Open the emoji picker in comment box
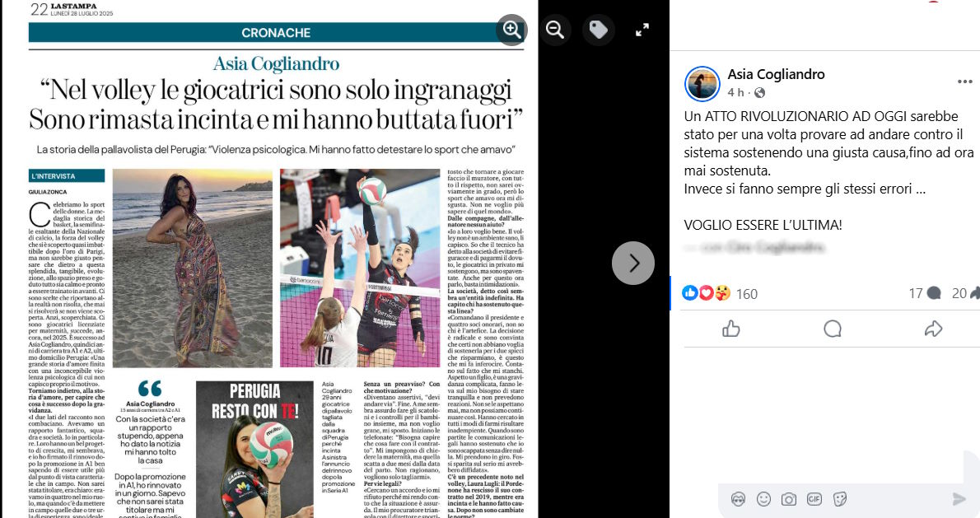Viewport: 980px width, 518px height. pyautogui.click(x=763, y=498)
